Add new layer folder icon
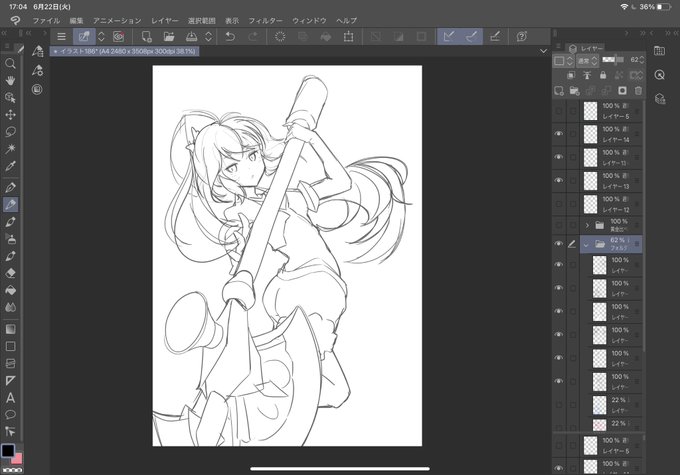 point(575,91)
